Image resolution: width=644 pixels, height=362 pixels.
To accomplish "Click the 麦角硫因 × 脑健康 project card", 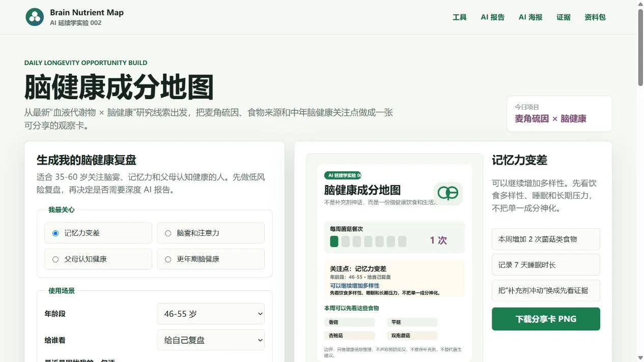I will tap(559, 114).
